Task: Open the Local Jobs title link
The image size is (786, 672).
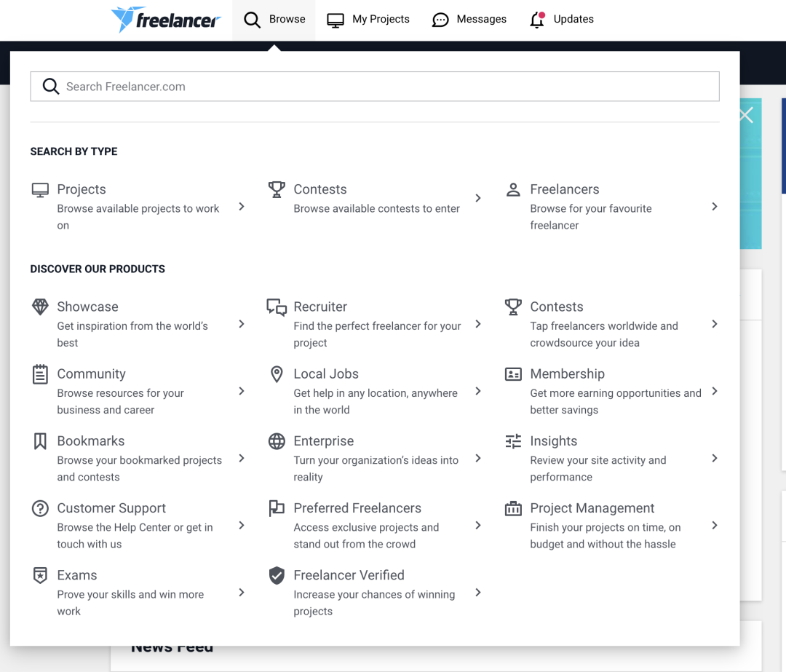Action: click(x=326, y=374)
